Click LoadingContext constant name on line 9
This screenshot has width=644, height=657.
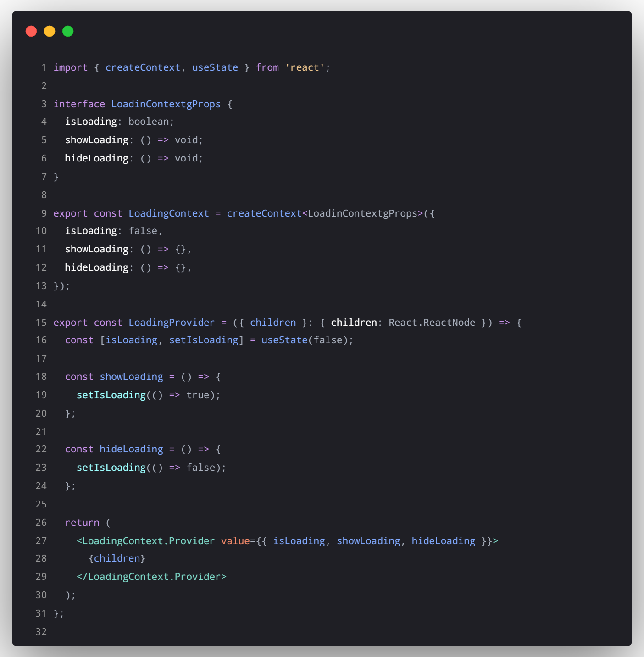pos(169,213)
